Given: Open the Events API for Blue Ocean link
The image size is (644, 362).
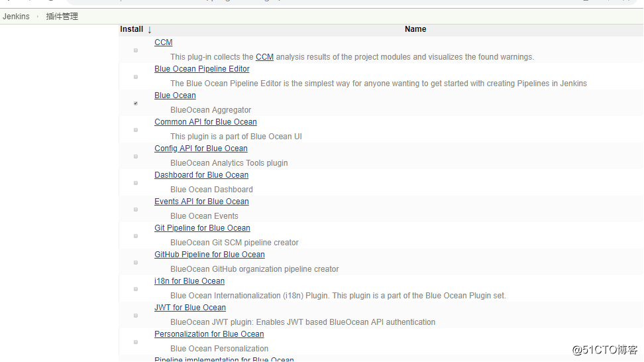Looking at the screenshot, I should [x=201, y=202].
